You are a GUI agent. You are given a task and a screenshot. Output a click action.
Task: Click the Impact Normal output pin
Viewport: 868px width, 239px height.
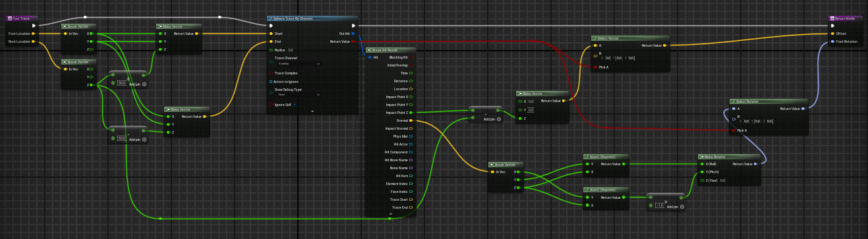tap(412, 128)
